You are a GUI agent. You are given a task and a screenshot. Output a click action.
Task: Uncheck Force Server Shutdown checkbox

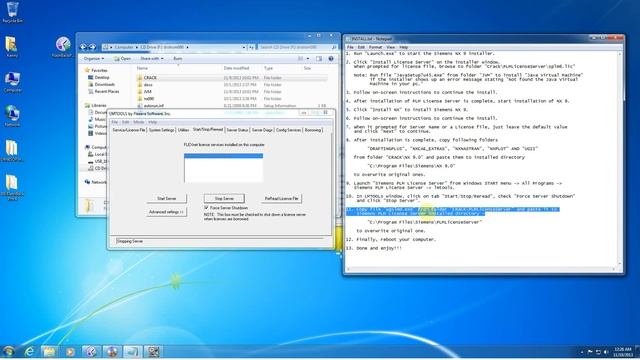pyautogui.click(x=206, y=208)
